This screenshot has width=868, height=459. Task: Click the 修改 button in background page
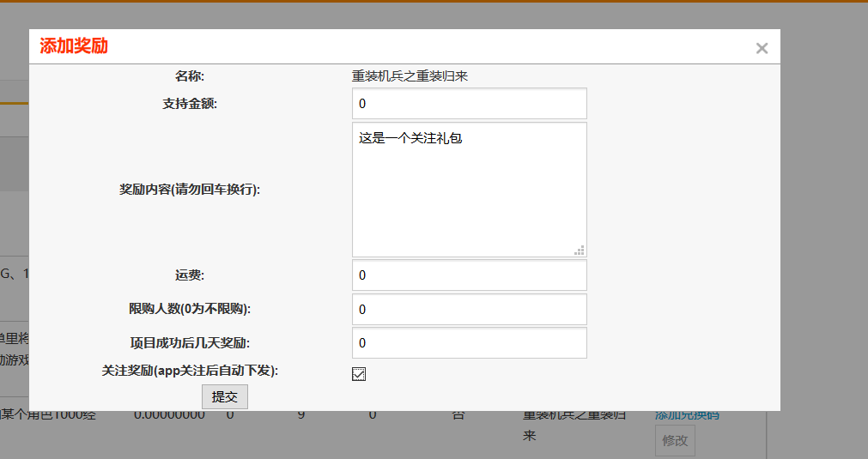pyautogui.click(x=675, y=441)
